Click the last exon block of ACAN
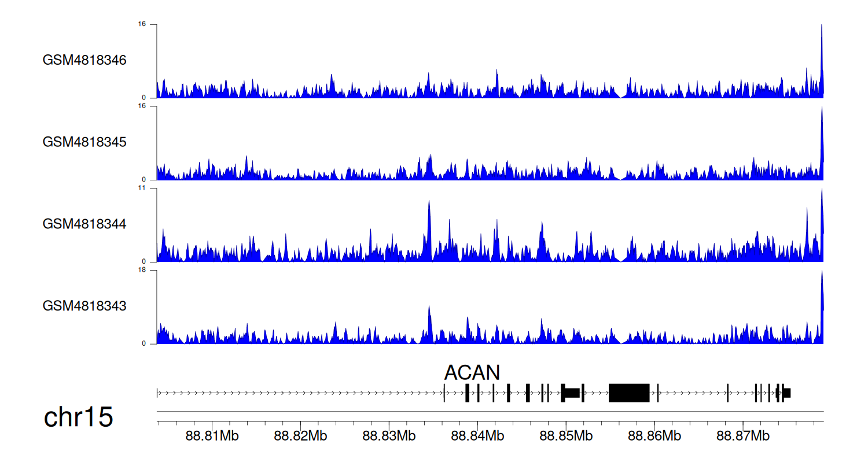 [786, 393]
